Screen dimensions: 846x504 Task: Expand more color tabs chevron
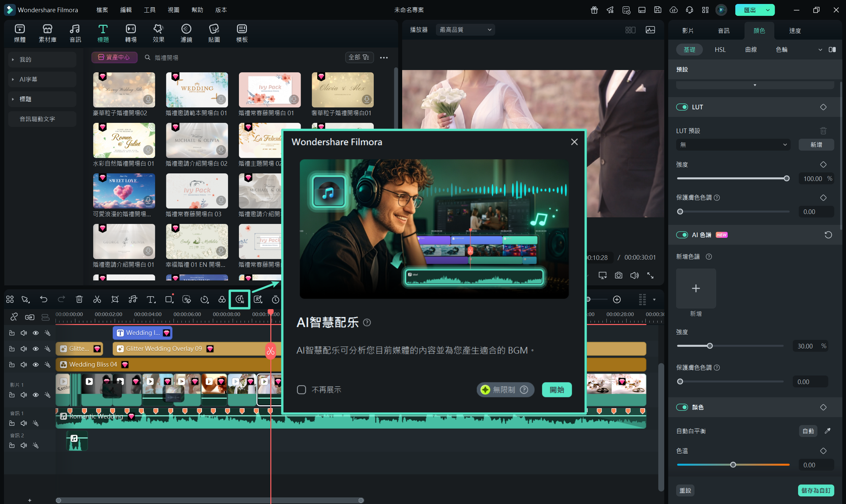[x=820, y=50]
